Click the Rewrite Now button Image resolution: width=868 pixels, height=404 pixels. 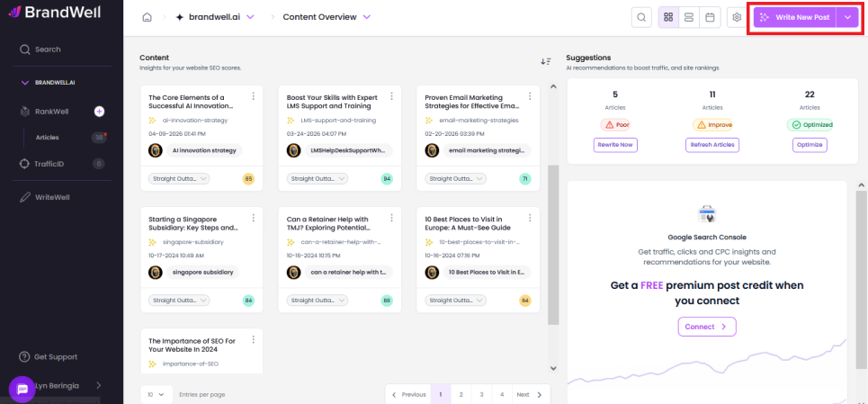pos(615,145)
